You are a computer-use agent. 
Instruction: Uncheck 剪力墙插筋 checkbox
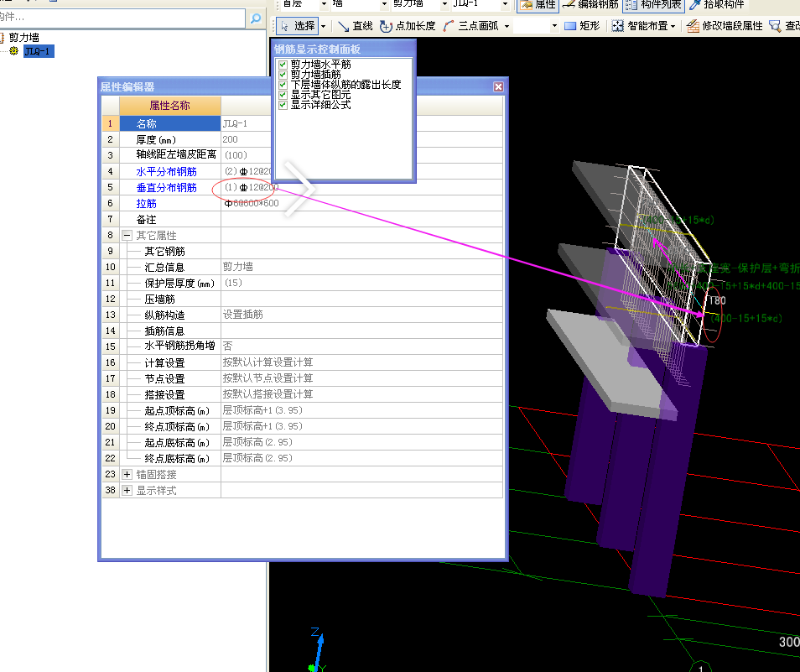(283, 75)
